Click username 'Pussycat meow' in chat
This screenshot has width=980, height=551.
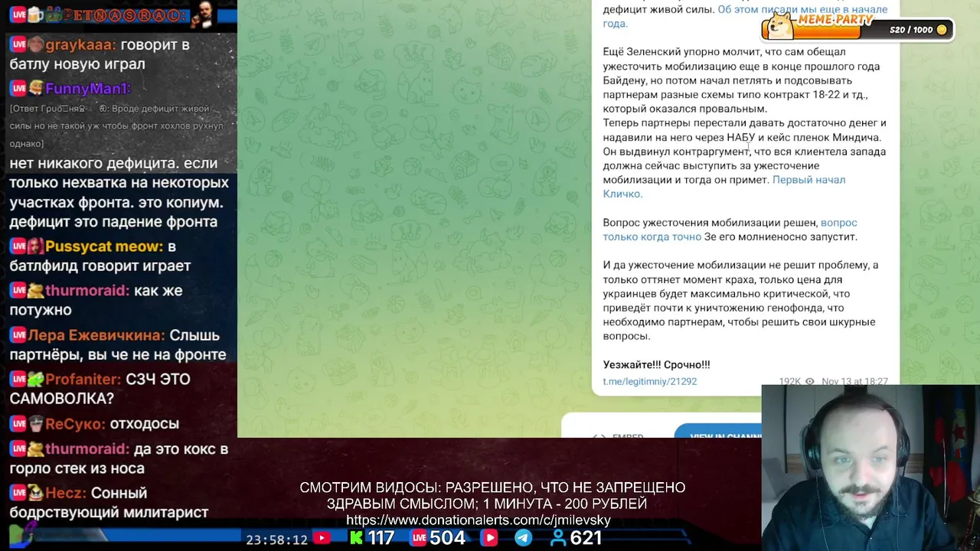pos(104,246)
